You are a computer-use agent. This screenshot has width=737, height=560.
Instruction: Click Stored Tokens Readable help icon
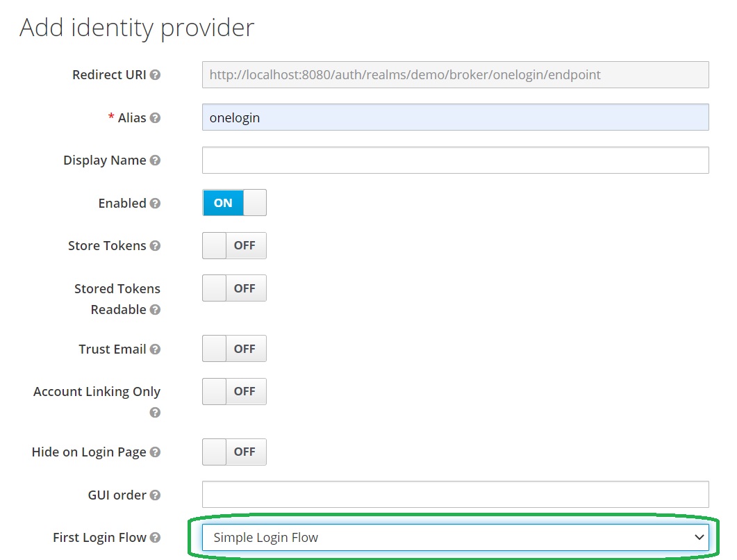(155, 310)
